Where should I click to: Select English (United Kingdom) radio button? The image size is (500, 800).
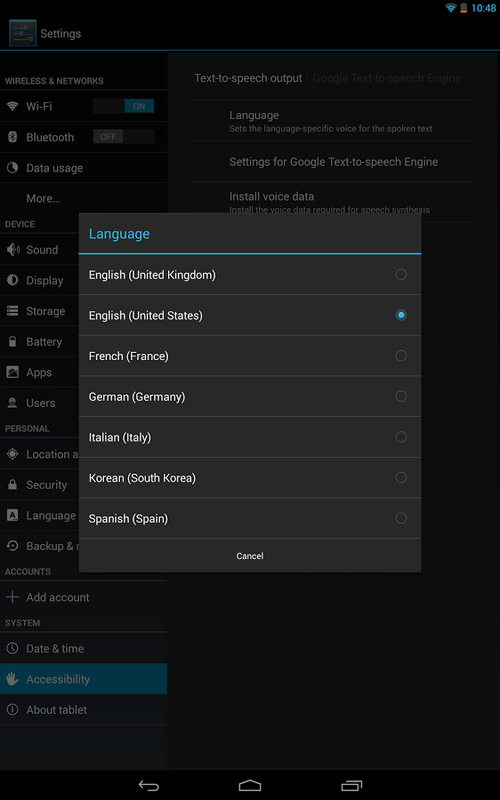click(x=401, y=274)
